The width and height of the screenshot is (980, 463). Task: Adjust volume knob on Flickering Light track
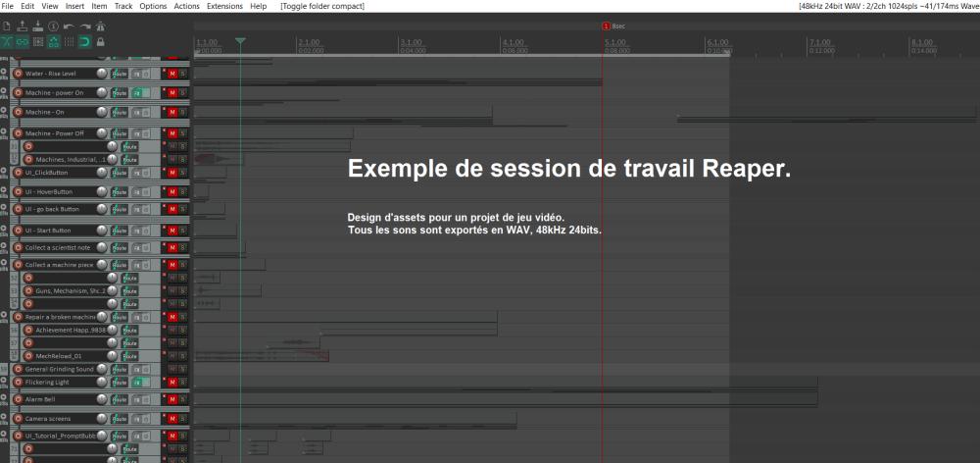[x=102, y=382]
